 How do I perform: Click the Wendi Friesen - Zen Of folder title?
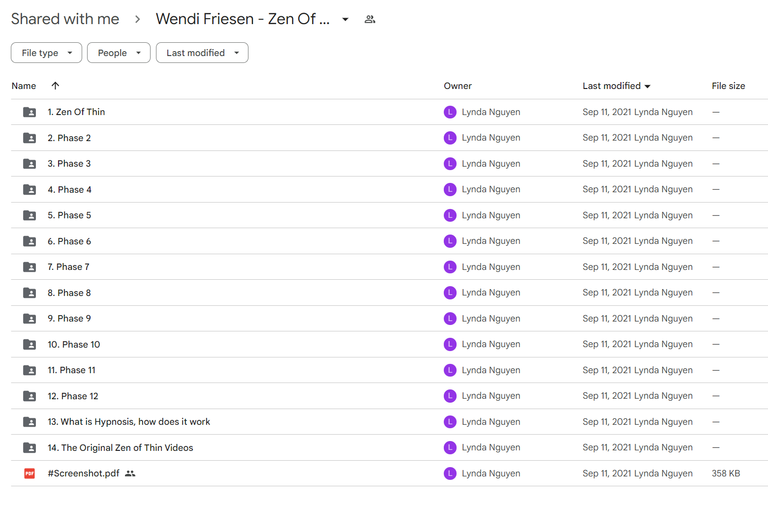tap(243, 19)
